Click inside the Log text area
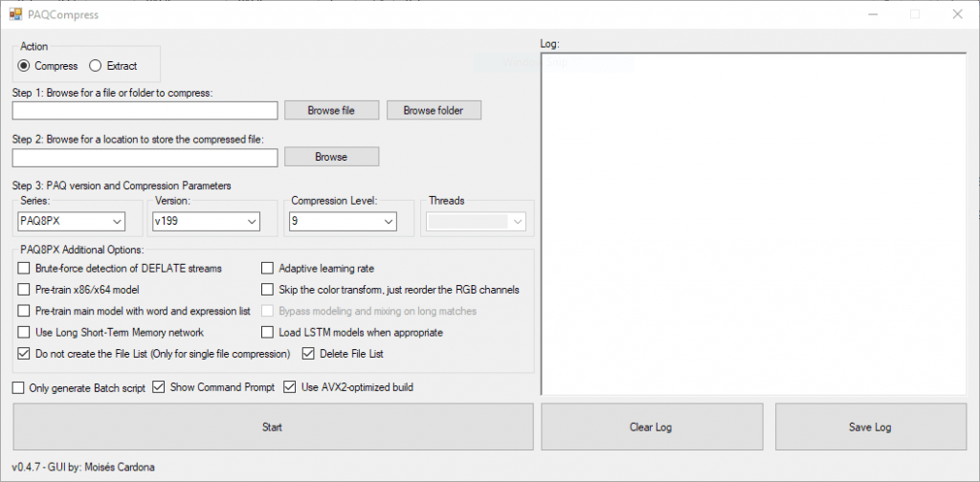Viewport: 980px width, 482px height. pos(754,224)
